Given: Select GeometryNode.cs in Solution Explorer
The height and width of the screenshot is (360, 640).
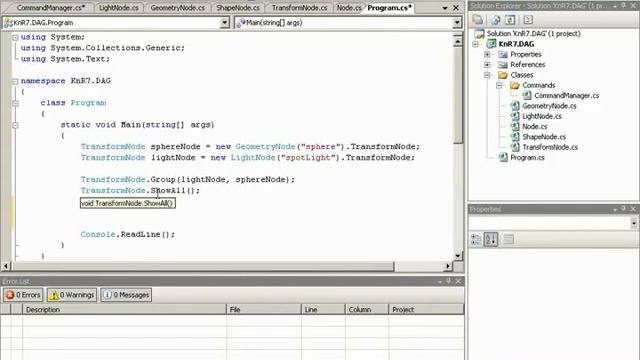Looking at the screenshot, I should point(549,106).
